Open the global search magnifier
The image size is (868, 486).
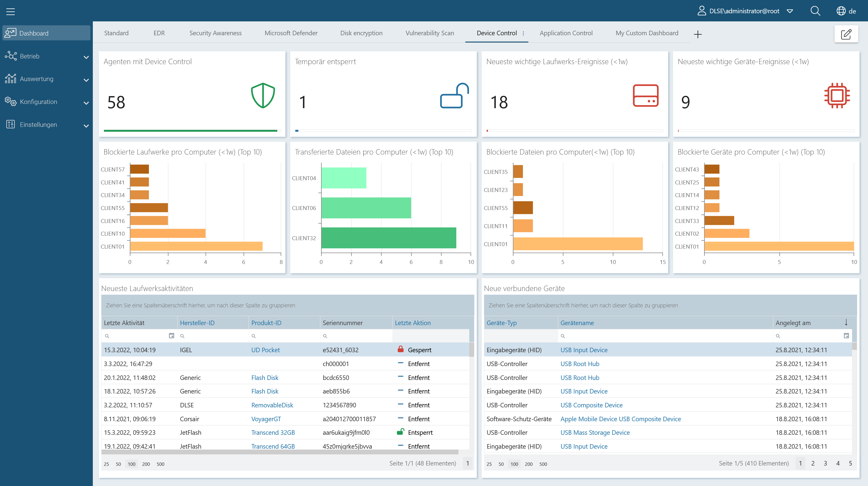(x=815, y=11)
